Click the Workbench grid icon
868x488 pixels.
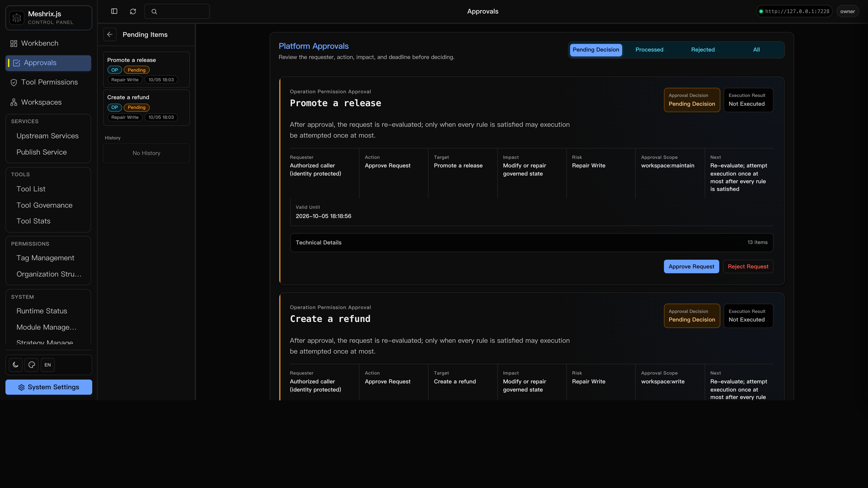coord(14,43)
